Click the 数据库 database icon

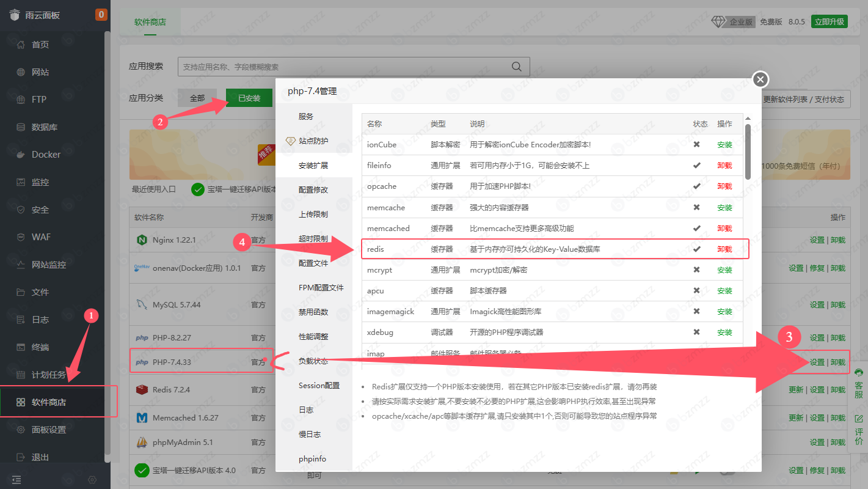tap(21, 127)
